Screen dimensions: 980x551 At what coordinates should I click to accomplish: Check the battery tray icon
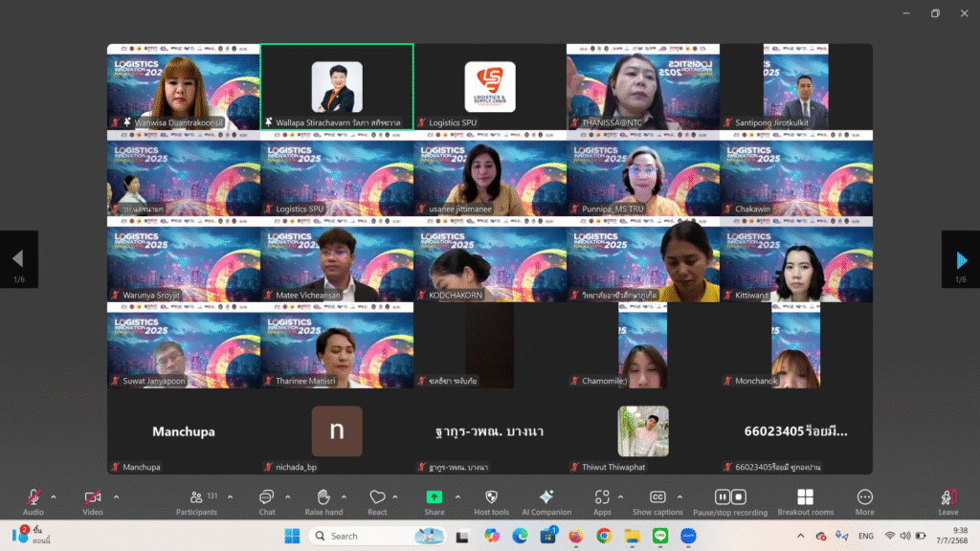(x=921, y=536)
